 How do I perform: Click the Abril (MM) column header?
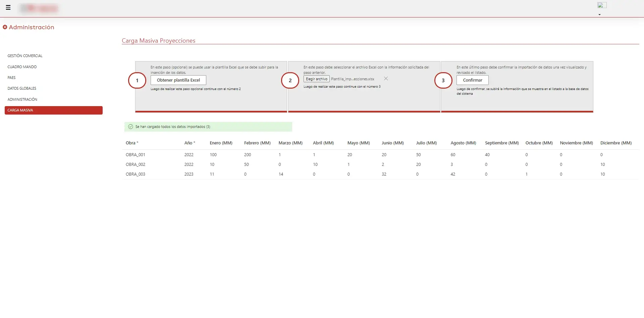click(323, 143)
